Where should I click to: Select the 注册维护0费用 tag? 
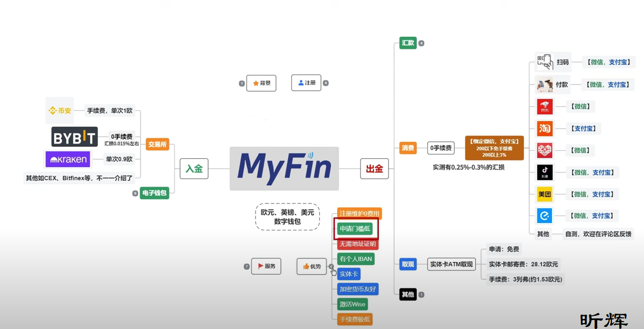[x=359, y=214]
